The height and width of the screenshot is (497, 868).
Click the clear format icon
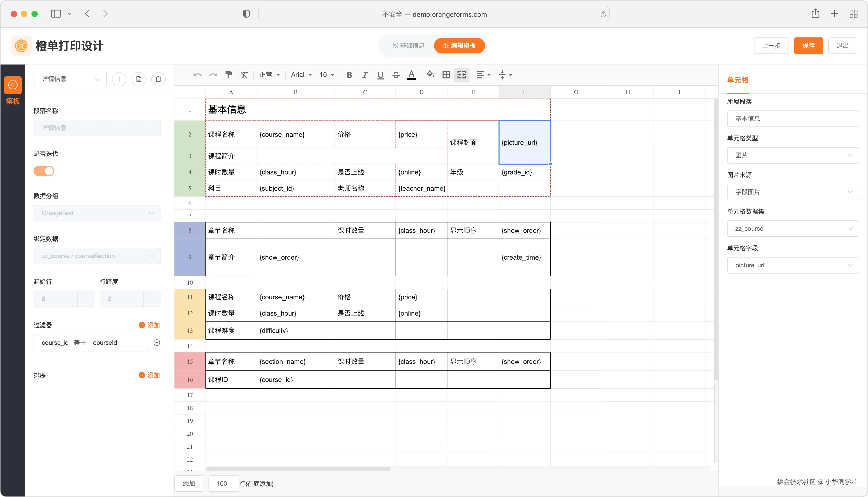tap(244, 75)
